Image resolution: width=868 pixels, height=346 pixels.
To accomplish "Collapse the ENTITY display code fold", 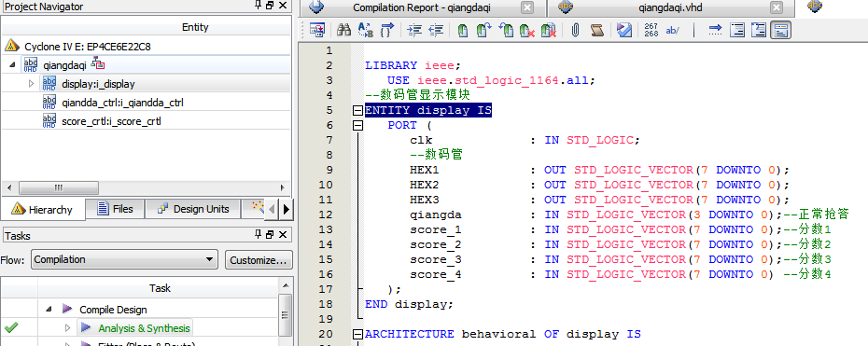I will pos(358,111).
